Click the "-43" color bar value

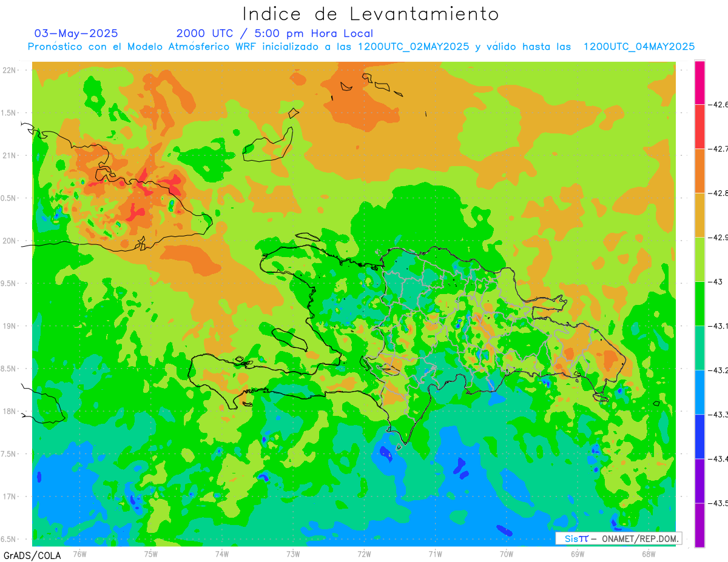coord(716,282)
